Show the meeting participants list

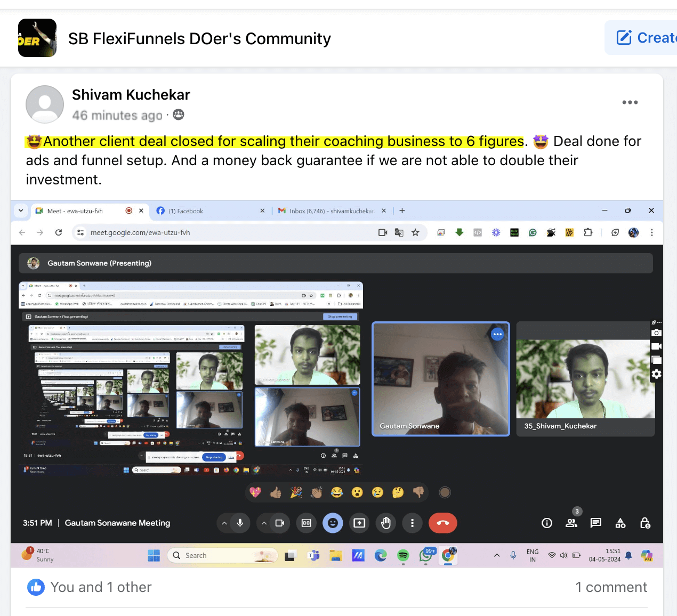(x=571, y=523)
